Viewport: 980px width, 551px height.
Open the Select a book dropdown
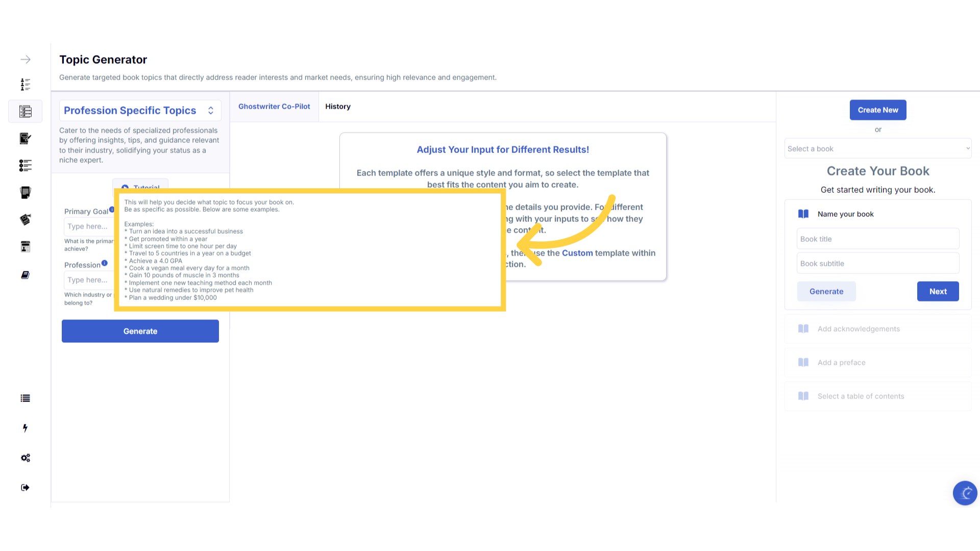click(877, 148)
